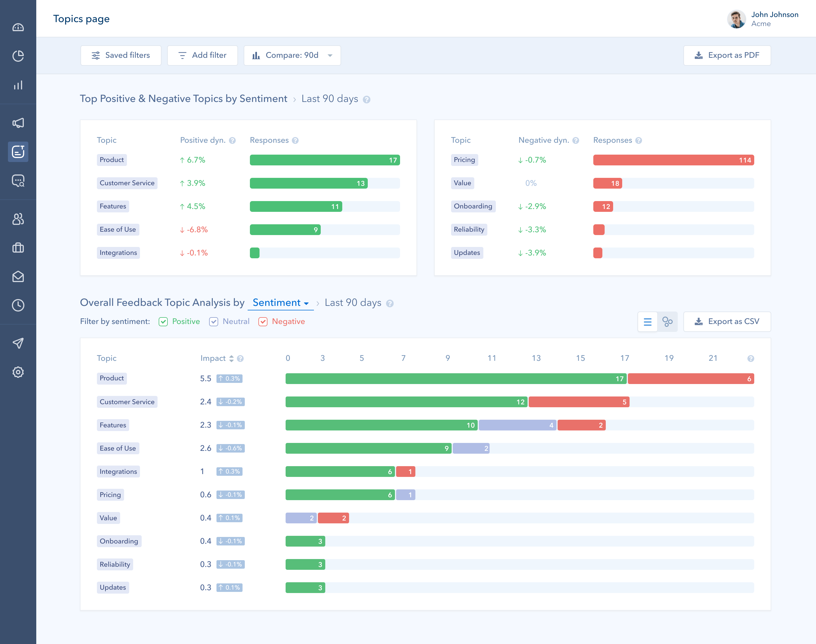Click the pie chart sidebar icon
816x644 pixels.
click(x=18, y=56)
